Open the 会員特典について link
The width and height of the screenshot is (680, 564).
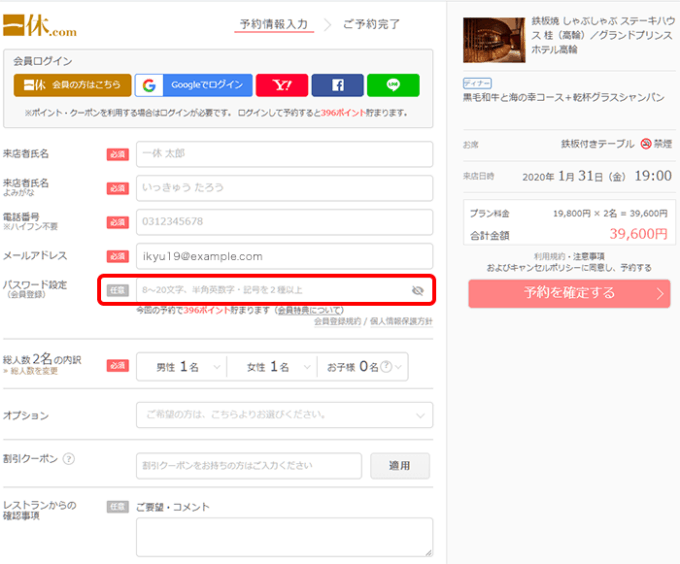pos(309,310)
